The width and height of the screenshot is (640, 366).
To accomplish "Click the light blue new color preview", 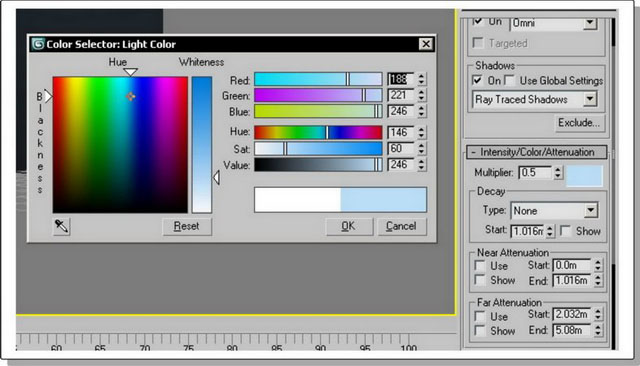I will 384,200.
